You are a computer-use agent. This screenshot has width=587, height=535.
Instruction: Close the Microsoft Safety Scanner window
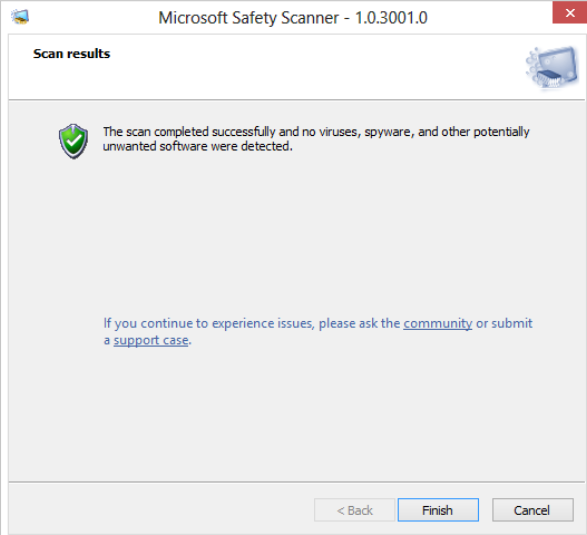(x=570, y=13)
